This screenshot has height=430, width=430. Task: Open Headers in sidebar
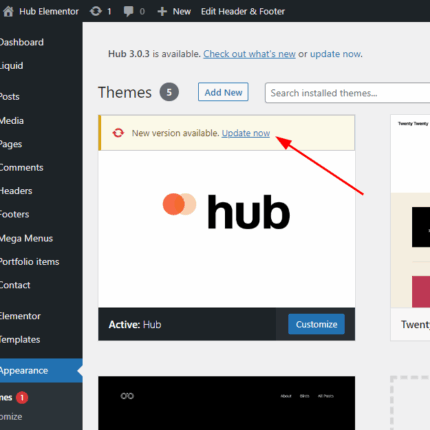[16, 191]
